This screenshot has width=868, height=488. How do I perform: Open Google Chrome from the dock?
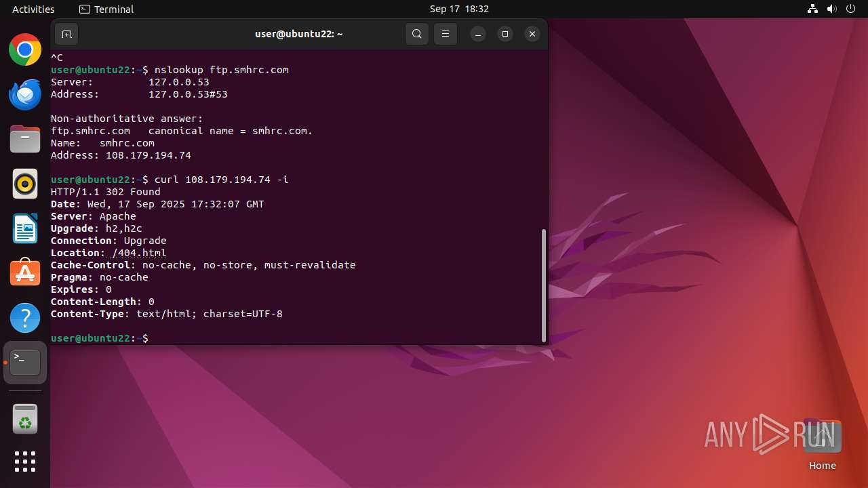25,49
